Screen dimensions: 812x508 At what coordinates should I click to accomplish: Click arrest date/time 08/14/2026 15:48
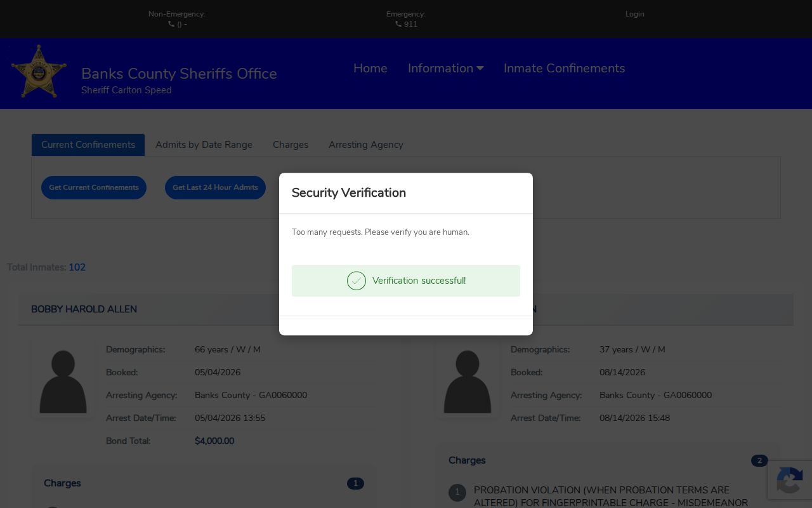pyautogui.click(x=635, y=418)
